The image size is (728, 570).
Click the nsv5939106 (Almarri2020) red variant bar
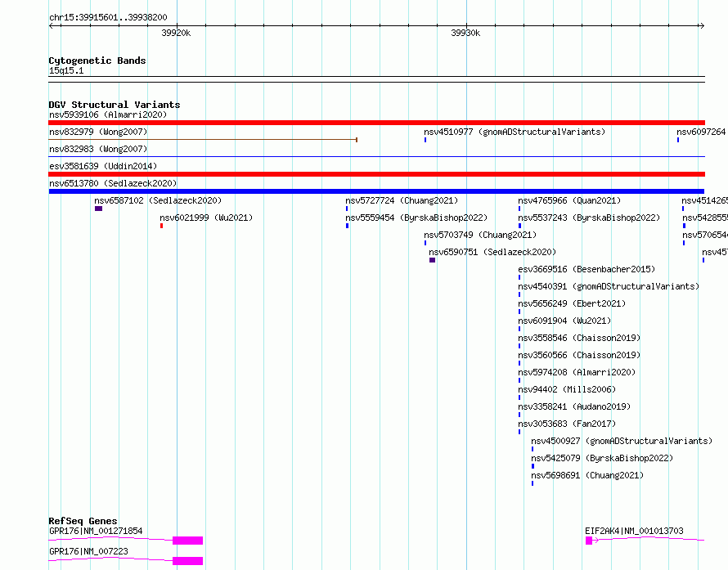(x=376, y=123)
